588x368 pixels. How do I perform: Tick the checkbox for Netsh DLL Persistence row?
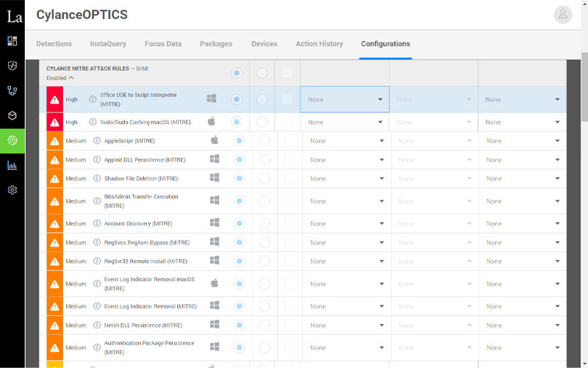point(290,325)
